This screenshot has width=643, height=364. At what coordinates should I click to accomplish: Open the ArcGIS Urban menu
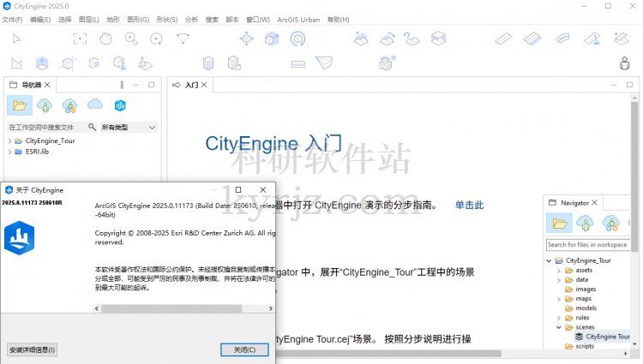click(298, 20)
